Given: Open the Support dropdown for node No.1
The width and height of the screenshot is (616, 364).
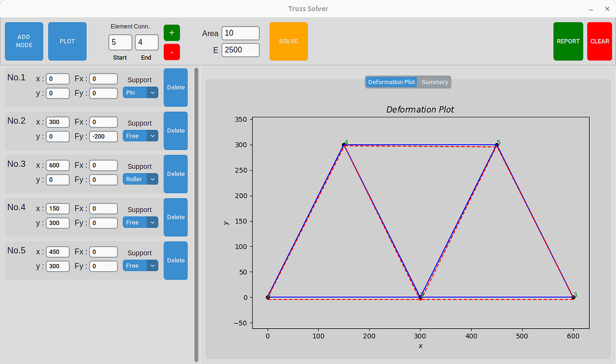Looking at the screenshot, I should [x=140, y=93].
